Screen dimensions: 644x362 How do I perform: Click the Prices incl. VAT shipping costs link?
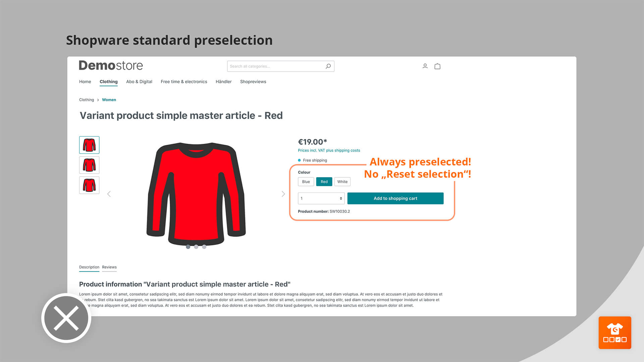329,150
